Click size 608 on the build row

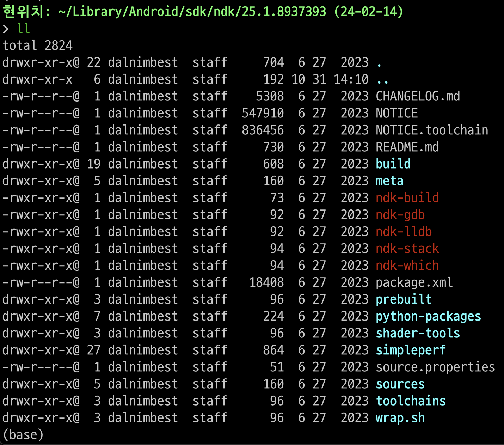point(273,164)
